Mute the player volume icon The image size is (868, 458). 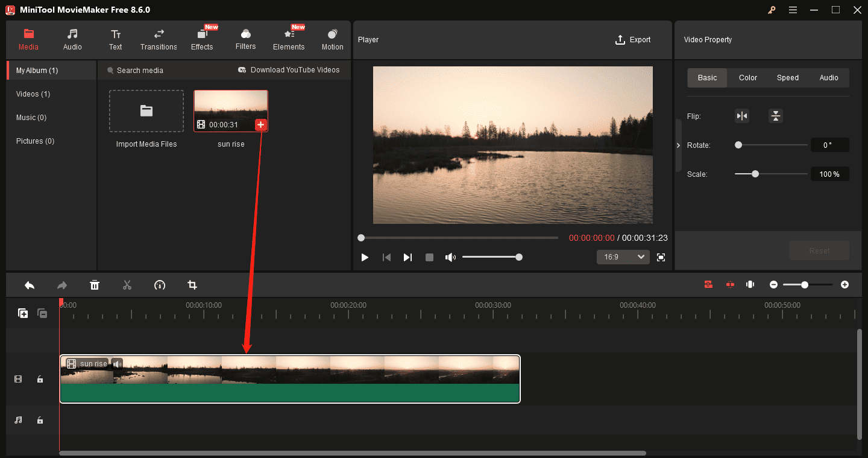click(450, 257)
